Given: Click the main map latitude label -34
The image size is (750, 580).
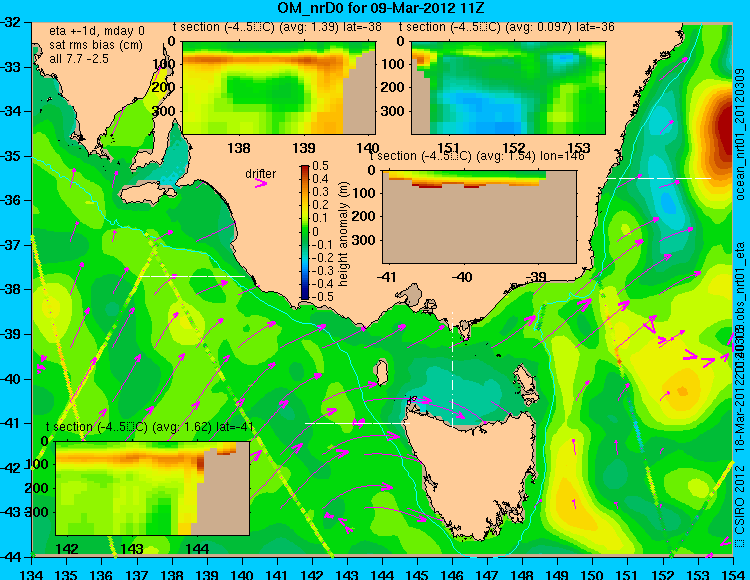Looking at the screenshot, I should pyautogui.click(x=11, y=111).
